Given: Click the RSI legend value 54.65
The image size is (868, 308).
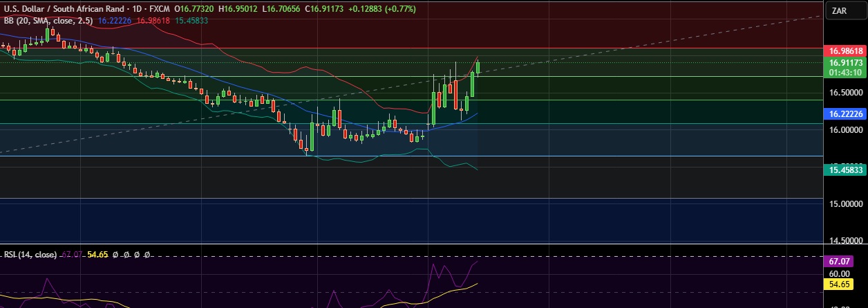Looking at the screenshot, I should [x=96, y=255].
